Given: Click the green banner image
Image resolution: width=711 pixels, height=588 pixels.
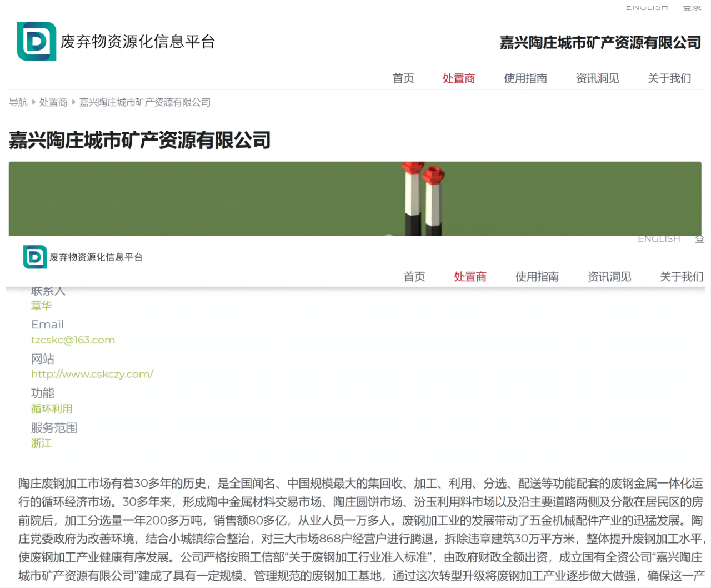Looking at the screenshot, I should (355, 198).
